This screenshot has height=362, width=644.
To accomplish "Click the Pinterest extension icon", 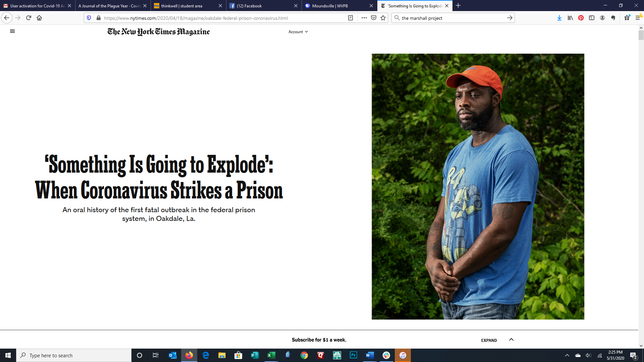I will click(x=581, y=18).
